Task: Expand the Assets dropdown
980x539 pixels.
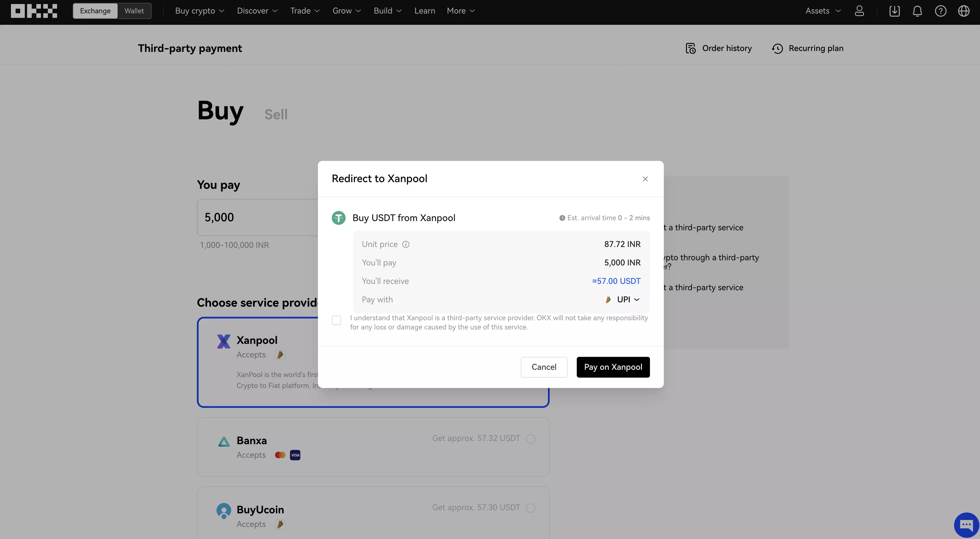Action: tap(823, 11)
